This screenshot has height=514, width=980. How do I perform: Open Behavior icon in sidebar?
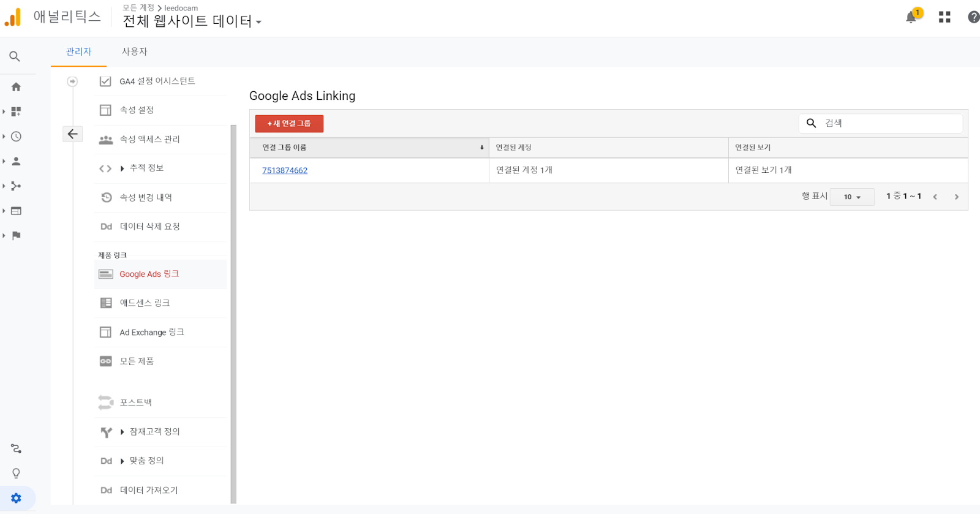(x=16, y=211)
